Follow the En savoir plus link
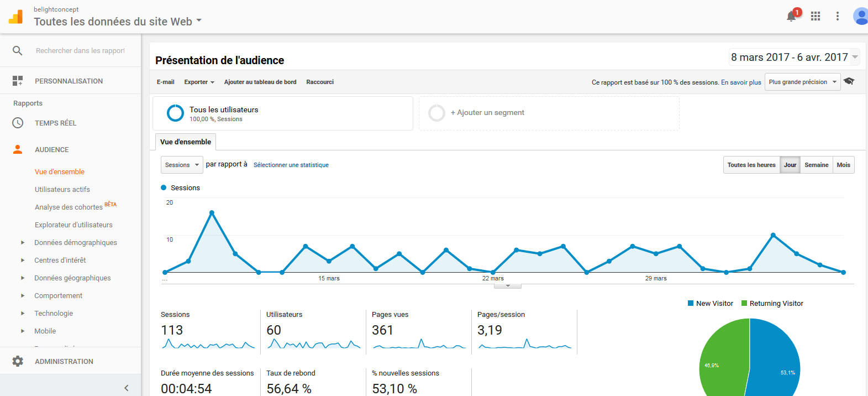Image resolution: width=868 pixels, height=396 pixels. (x=741, y=82)
